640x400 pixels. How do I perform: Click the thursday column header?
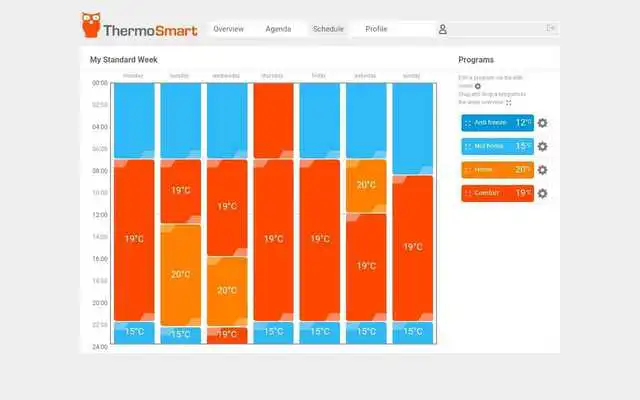(272, 76)
